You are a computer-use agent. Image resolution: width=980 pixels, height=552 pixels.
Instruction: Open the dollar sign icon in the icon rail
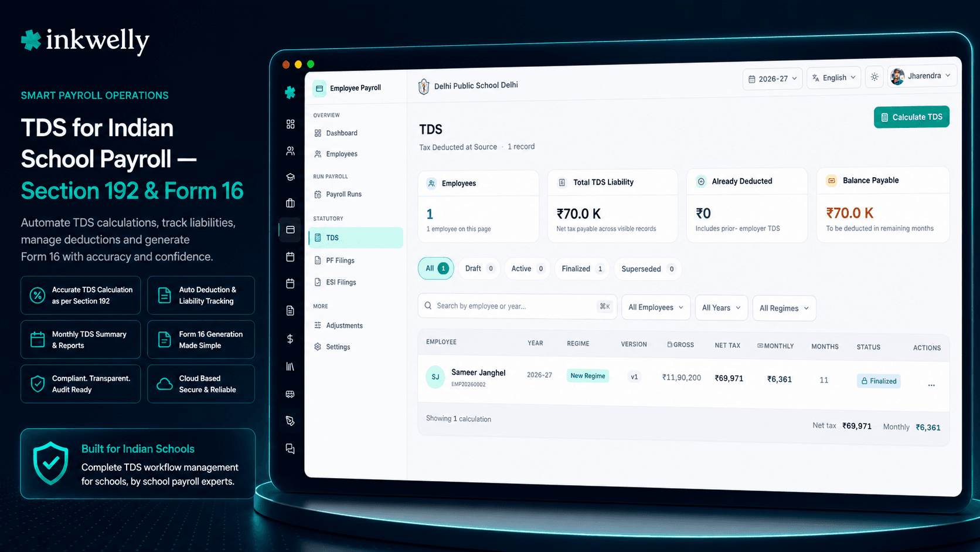pyautogui.click(x=290, y=338)
